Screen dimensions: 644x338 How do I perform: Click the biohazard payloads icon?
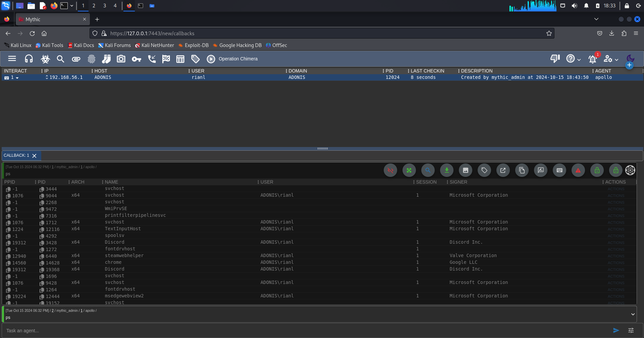pyautogui.click(x=45, y=59)
